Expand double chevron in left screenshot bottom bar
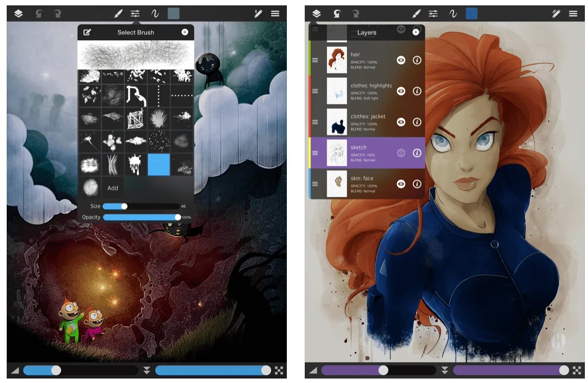 (x=147, y=370)
